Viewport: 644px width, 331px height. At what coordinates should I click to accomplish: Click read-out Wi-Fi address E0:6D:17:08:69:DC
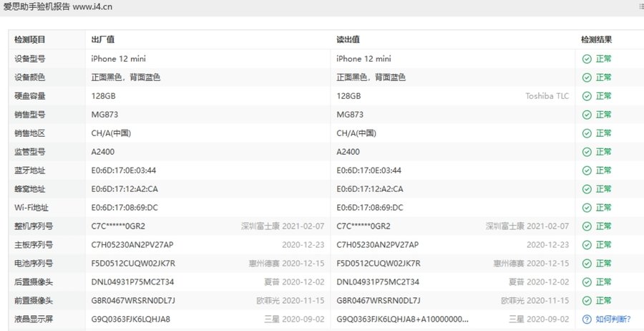370,208
